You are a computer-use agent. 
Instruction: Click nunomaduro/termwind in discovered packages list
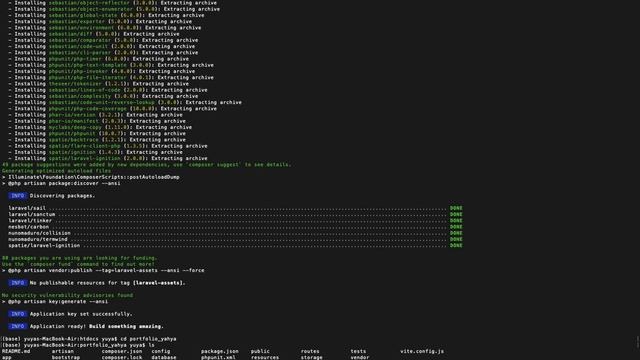coord(38,239)
